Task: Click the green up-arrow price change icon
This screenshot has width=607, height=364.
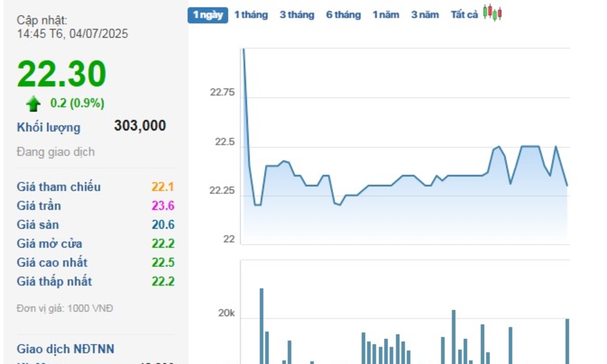Action: tap(34, 104)
